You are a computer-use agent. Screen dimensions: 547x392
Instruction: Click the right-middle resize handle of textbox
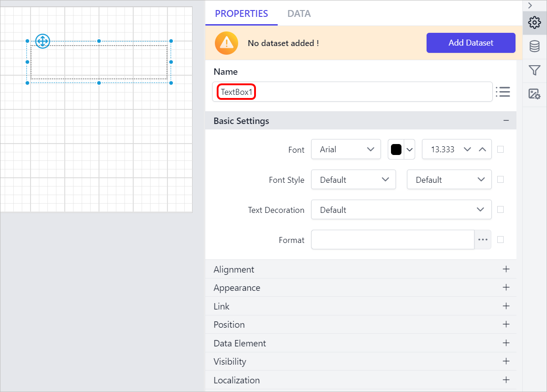171,62
